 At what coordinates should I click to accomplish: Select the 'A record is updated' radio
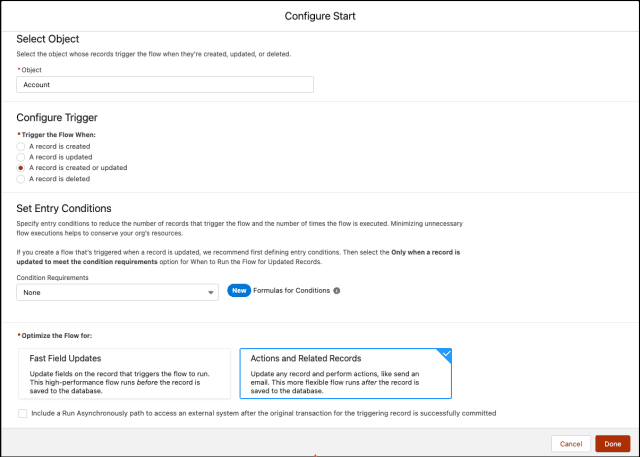click(20, 157)
